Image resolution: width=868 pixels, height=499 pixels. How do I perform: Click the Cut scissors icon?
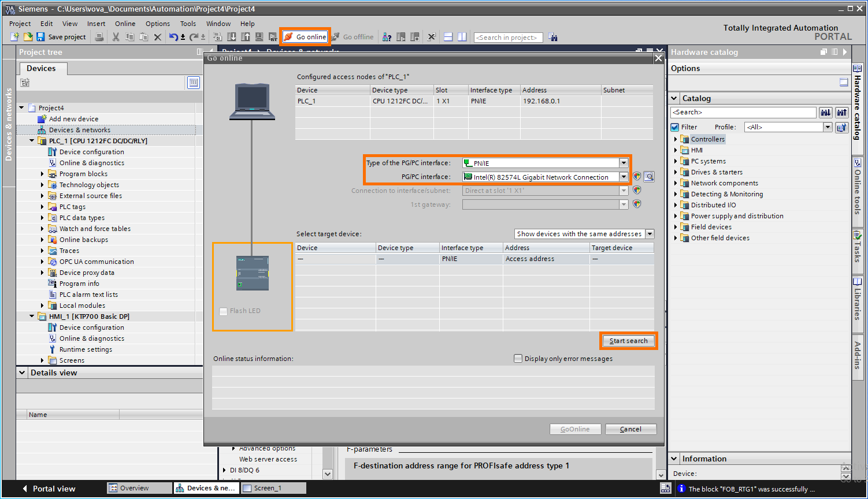[116, 37]
